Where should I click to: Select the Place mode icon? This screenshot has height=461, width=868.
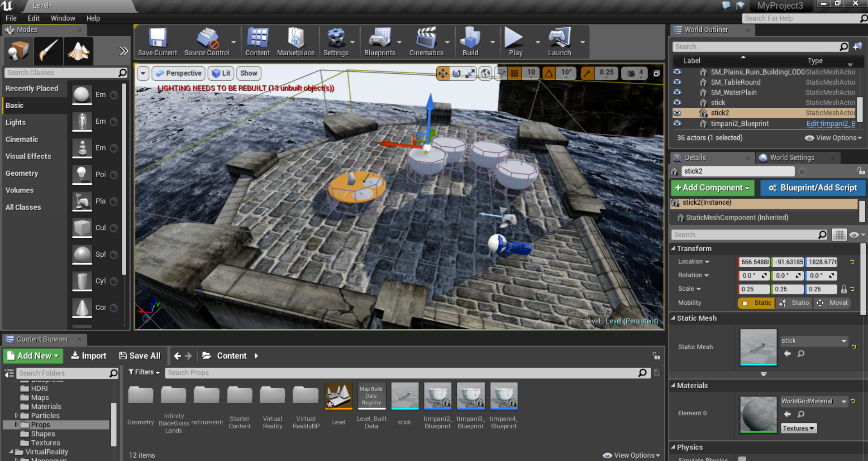click(18, 51)
